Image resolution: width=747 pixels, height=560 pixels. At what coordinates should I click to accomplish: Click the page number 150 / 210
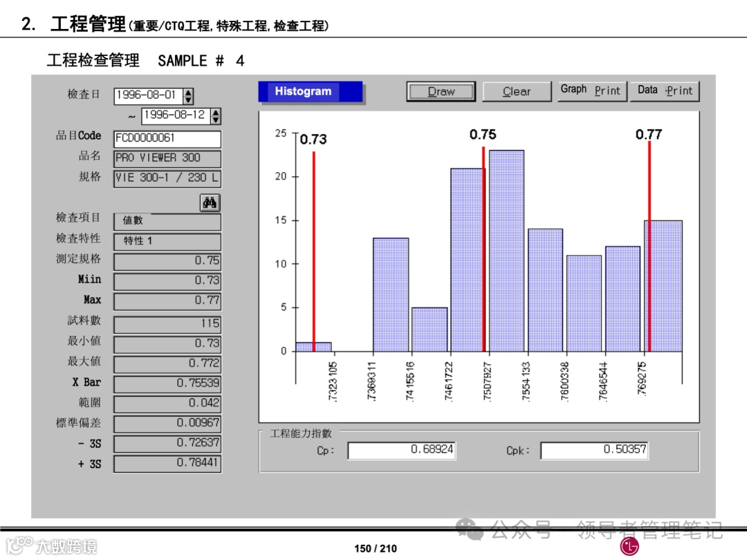[x=376, y=548]
